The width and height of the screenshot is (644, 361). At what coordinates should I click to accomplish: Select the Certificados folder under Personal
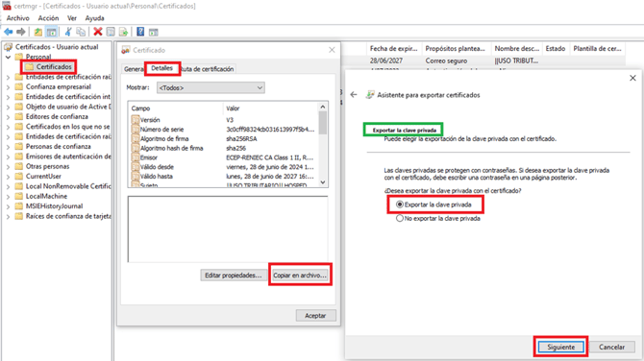click(48, 66)
